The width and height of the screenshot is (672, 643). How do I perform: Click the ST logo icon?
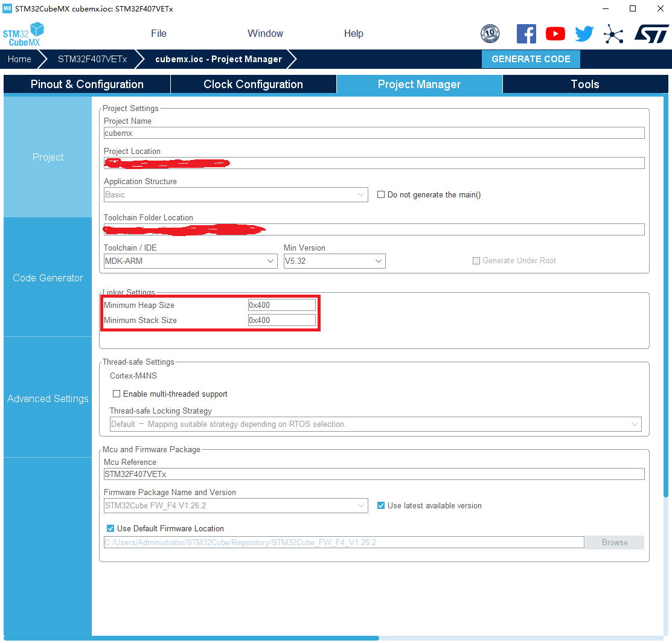pos(651,33)
